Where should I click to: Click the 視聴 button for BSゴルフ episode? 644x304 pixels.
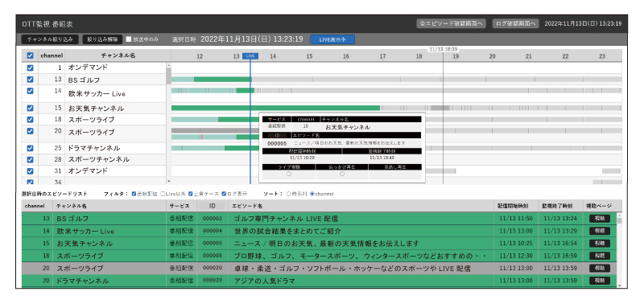coord(600,219)
